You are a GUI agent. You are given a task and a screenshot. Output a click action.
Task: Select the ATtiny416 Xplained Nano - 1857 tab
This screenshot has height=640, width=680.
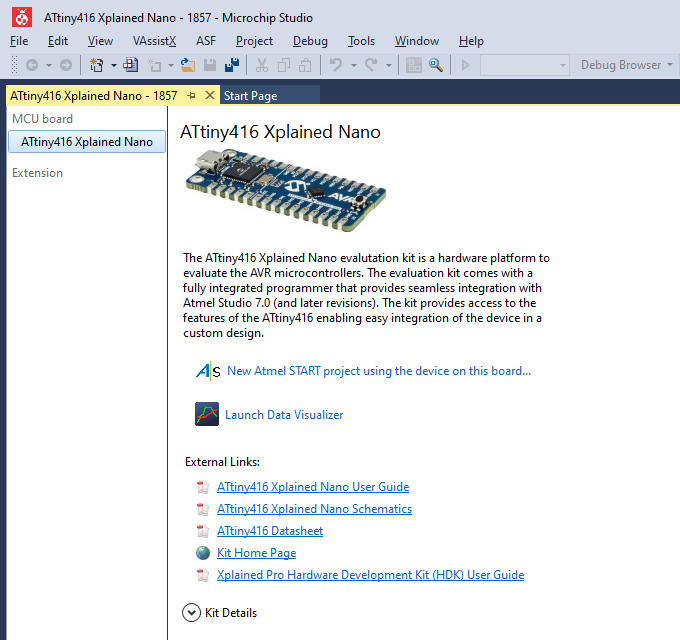(93, 95)
